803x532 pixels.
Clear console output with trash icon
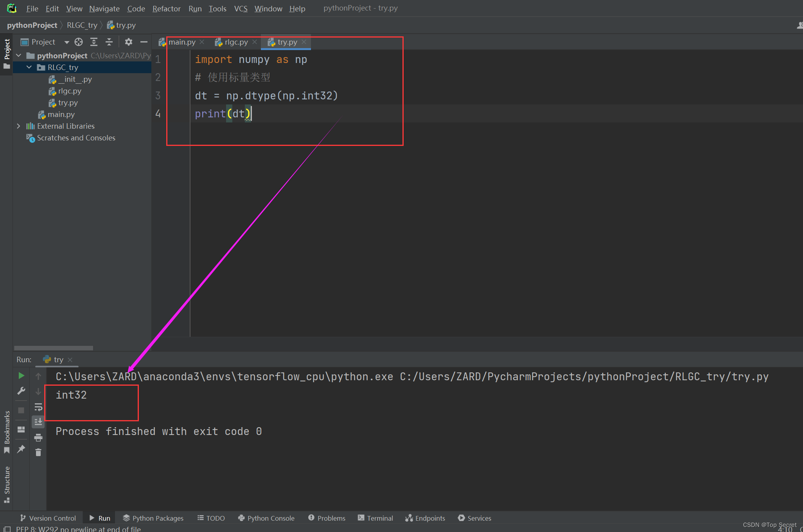[x=38, y=452]
